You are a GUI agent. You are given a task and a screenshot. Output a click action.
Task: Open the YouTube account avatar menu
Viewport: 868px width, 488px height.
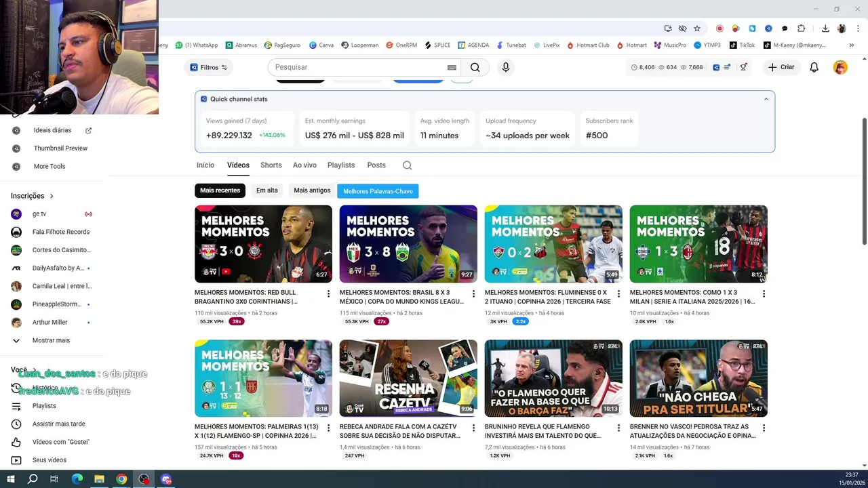(840, 67)
